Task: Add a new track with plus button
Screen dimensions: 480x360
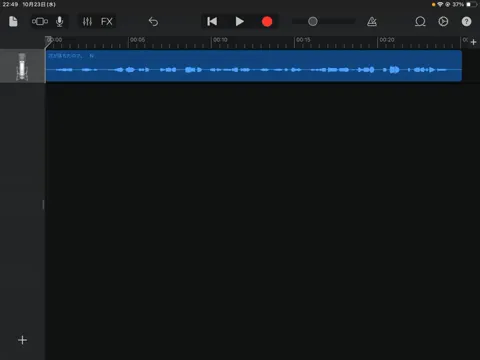Action: point(22,340)
